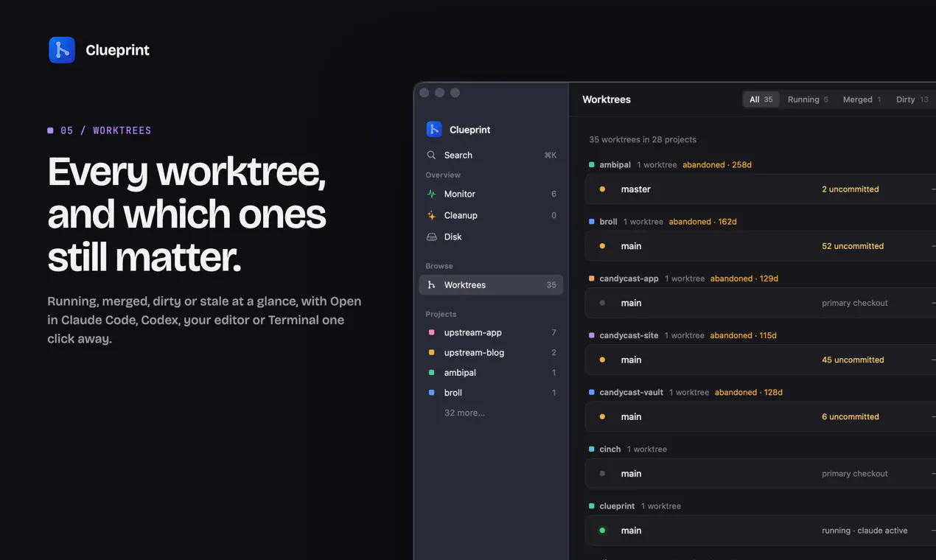Open the upstream-blog project

tap(491, 352)
